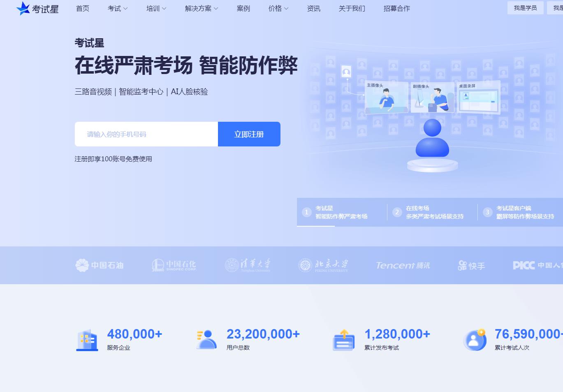Open the 案例 page
563x392 pixels.
(243, 8)
